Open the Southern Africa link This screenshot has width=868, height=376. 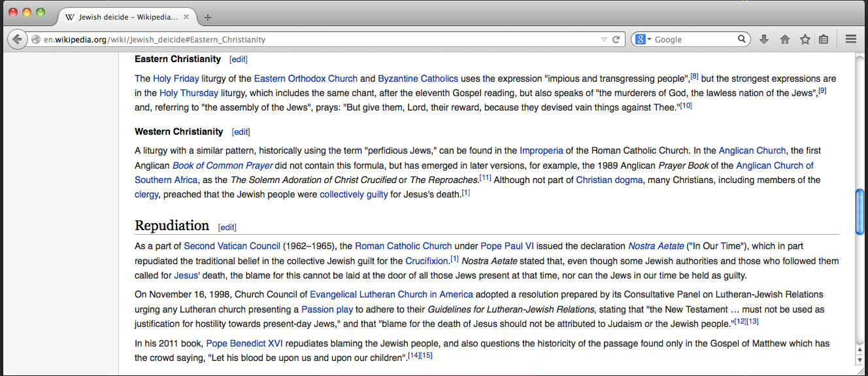166,180
